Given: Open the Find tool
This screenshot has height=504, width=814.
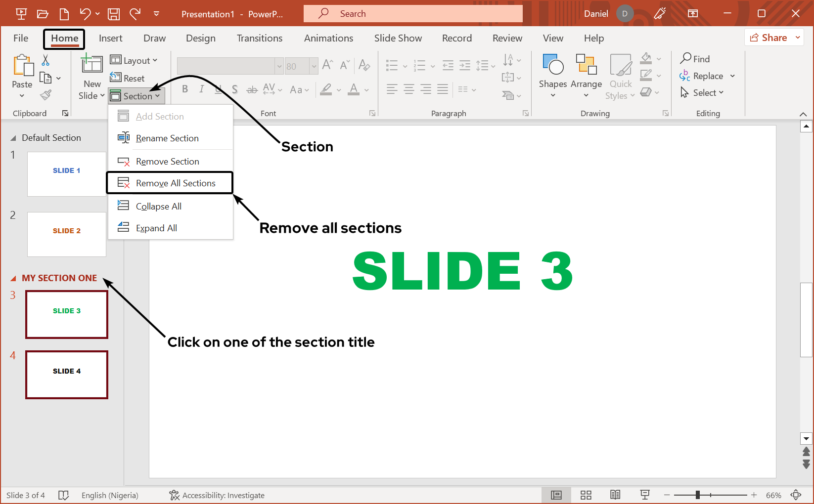Looking at the screenshot, I should click(699, 58).
